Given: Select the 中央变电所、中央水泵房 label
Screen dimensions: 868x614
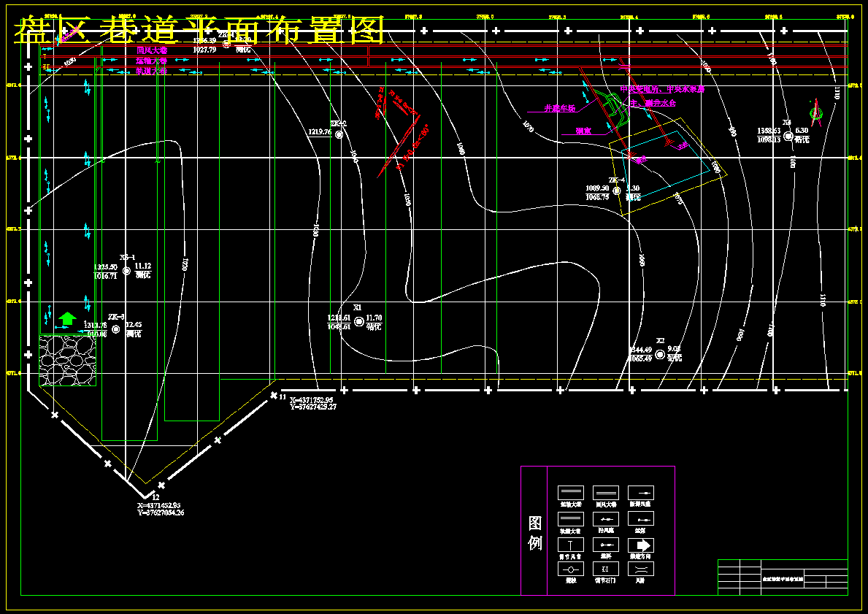Looking at the screenshot, I should point(662,89).
